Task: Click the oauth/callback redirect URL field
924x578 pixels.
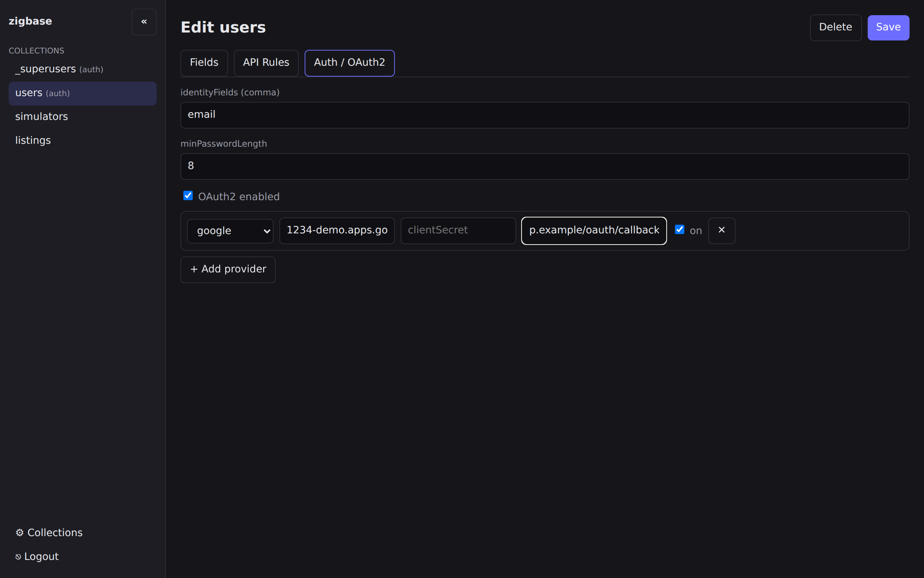Action: [594, 230]
